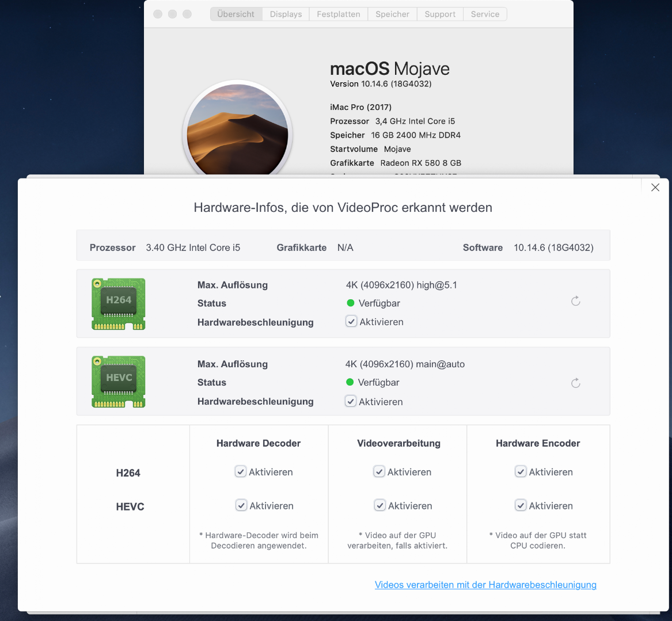Click the note 'Video auf der GPU verarbeiten, falls aktiviert'

tap(397, 540)
